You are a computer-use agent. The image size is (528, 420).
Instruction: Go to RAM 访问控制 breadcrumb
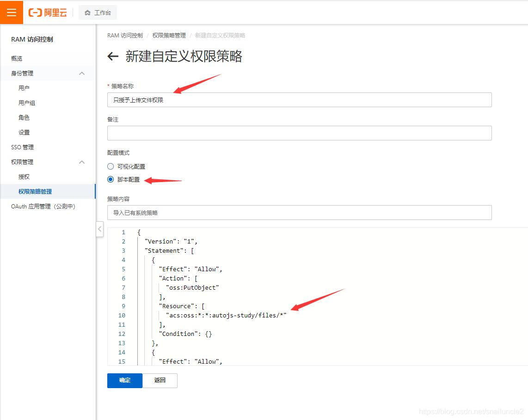pyautogui.click(x=125, y=35)
